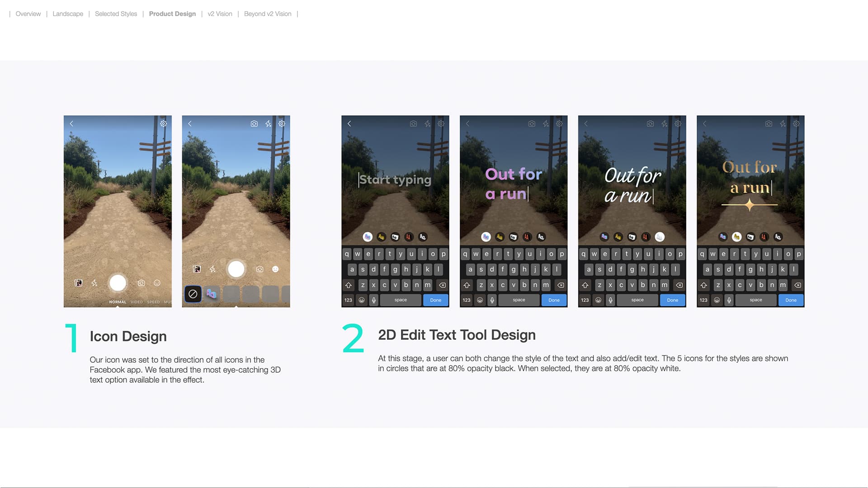Go to the v2 Vision section
Screen dimensions: 868x488
tap(220, 14)
